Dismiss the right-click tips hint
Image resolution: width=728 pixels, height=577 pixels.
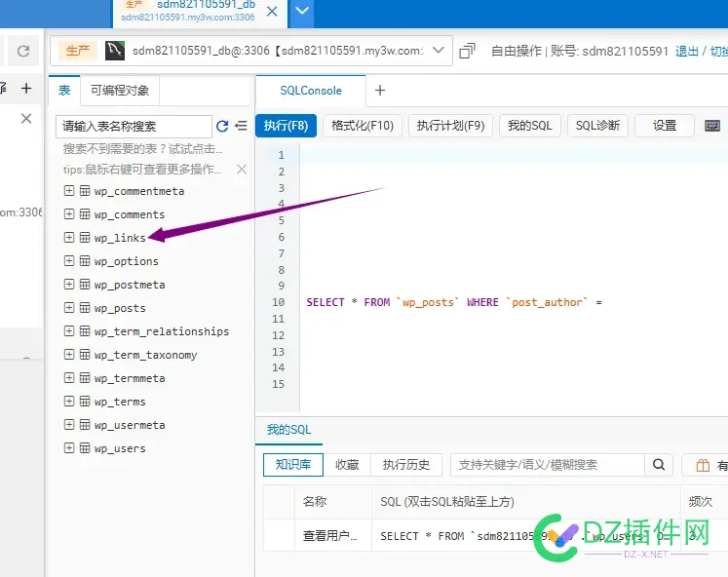coord(242,169)
